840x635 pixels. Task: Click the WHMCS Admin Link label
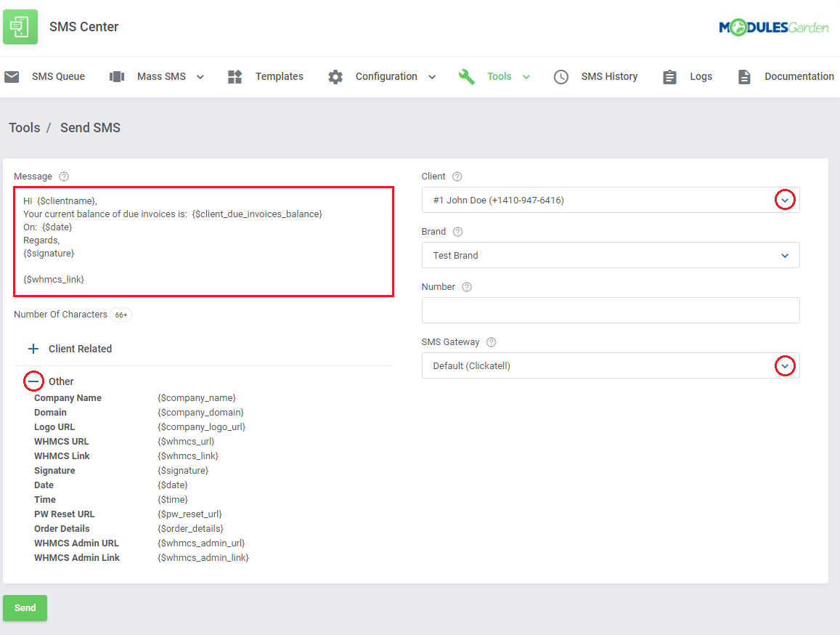[77, 557]
